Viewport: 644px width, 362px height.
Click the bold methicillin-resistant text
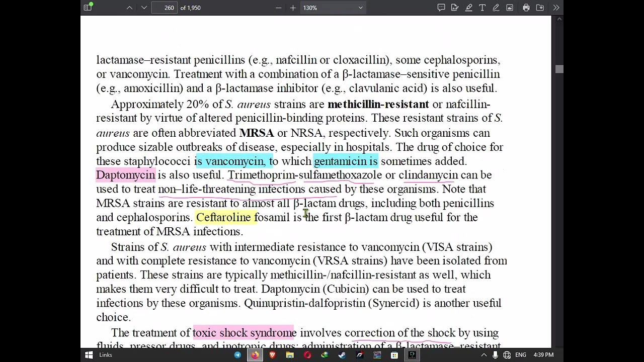pos(378,104)
